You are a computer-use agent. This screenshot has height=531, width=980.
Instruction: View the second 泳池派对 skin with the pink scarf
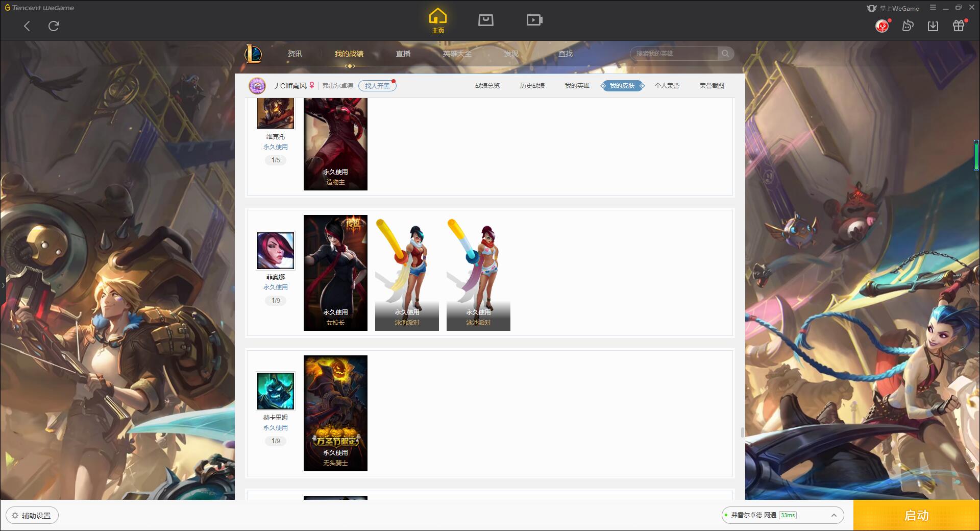point(478,273)
